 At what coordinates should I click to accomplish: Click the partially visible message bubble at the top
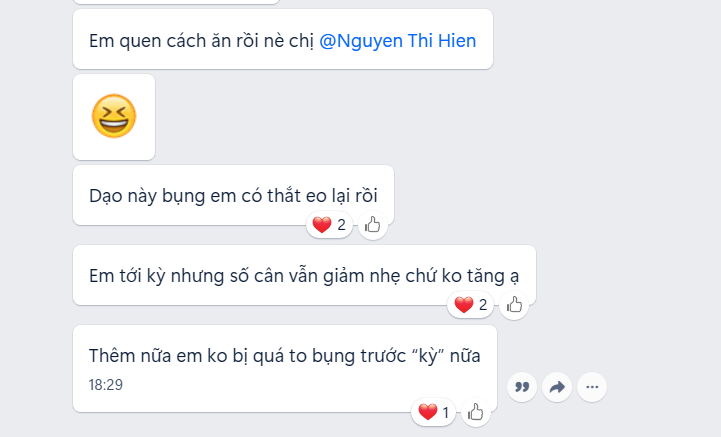click(x=176, y=2)
